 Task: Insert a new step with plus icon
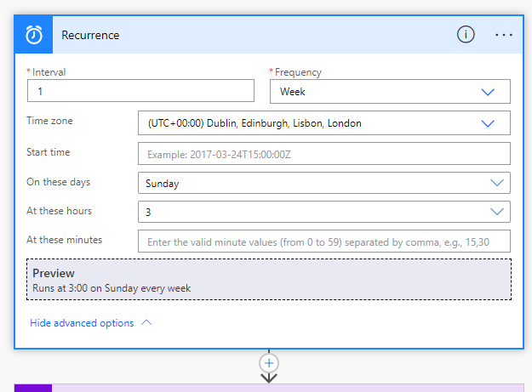[x=269, y=361]
